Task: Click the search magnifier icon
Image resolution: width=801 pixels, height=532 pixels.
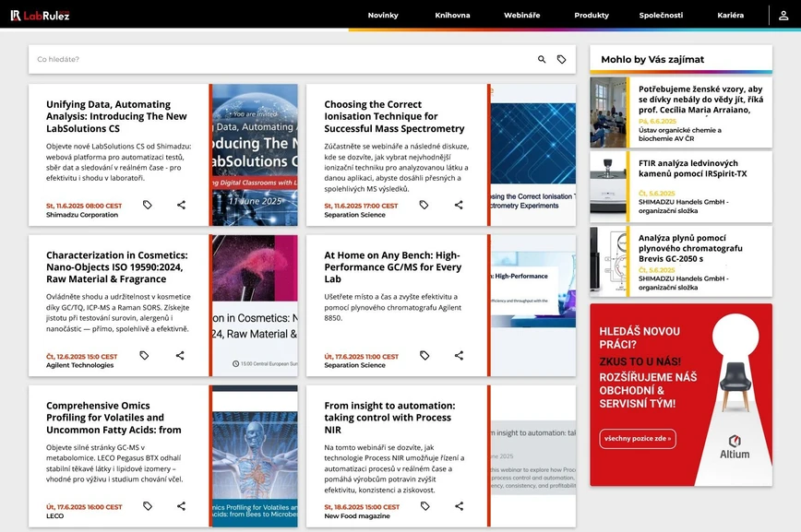Action: coord(542,58)
